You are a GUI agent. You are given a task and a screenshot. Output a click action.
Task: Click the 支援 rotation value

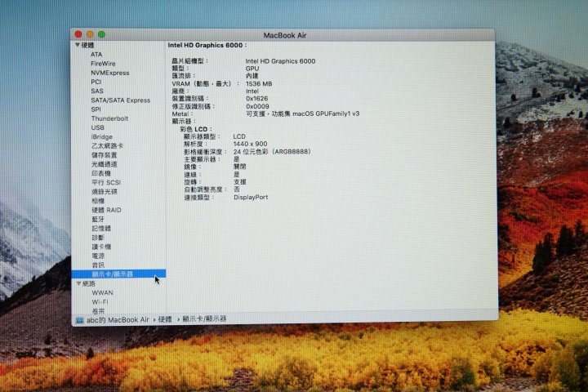pyautogui.click(x=240, y=182)
